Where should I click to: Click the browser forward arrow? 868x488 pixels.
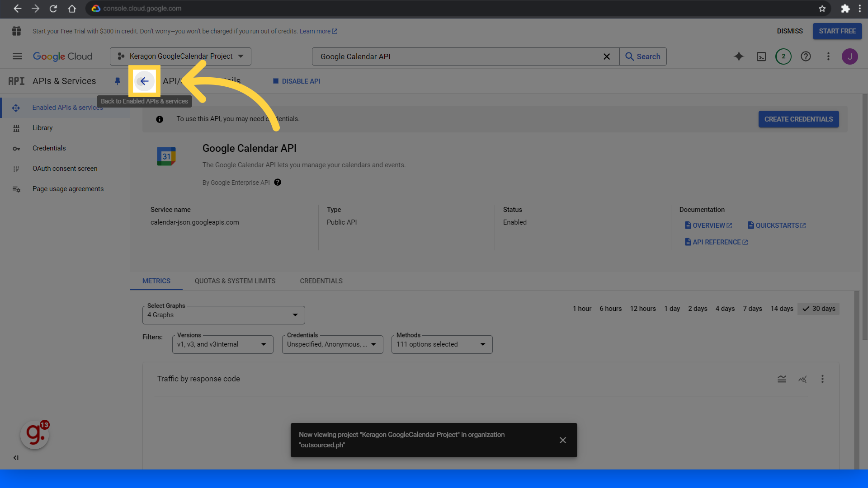35,9
